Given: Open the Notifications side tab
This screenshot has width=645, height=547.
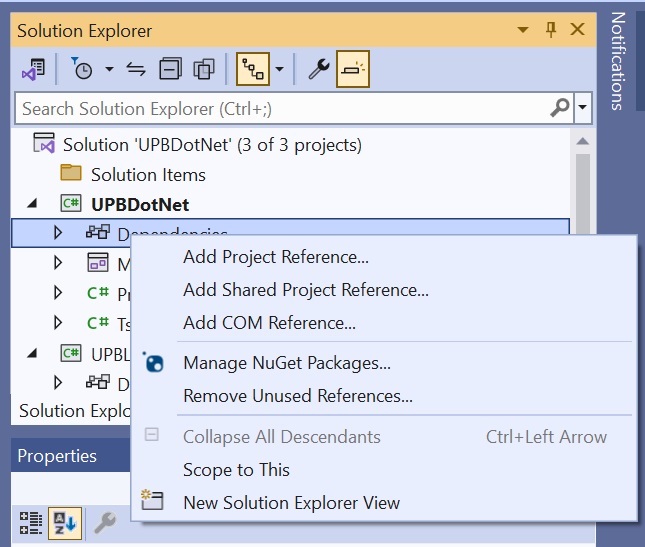Looking at the screenshot, I should pyautogui.click(x=617, y=60).
